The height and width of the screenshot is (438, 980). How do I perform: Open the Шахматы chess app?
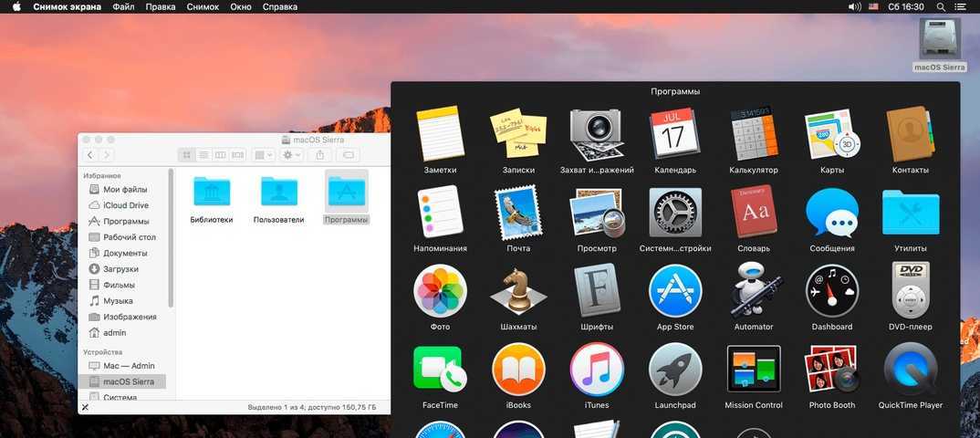tap(518, 291)
